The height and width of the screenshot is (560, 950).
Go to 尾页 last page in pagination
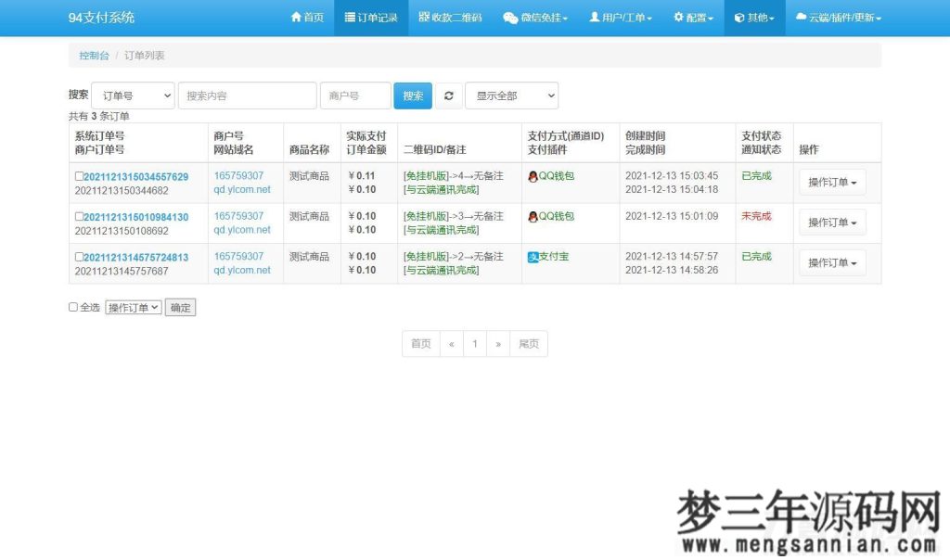click(529, 343)
